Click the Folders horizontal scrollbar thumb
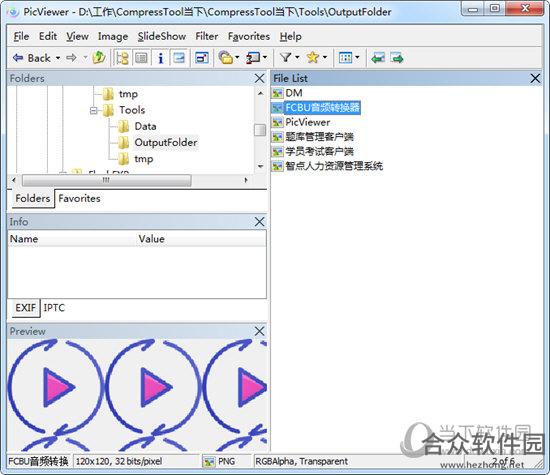550x475 pixels. click(107, 180)
